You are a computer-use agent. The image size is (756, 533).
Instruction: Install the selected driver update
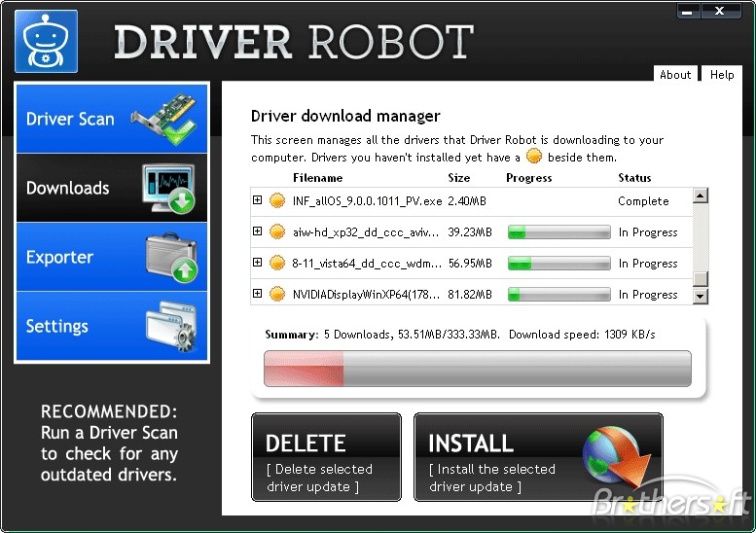click(x=539, y=457)
